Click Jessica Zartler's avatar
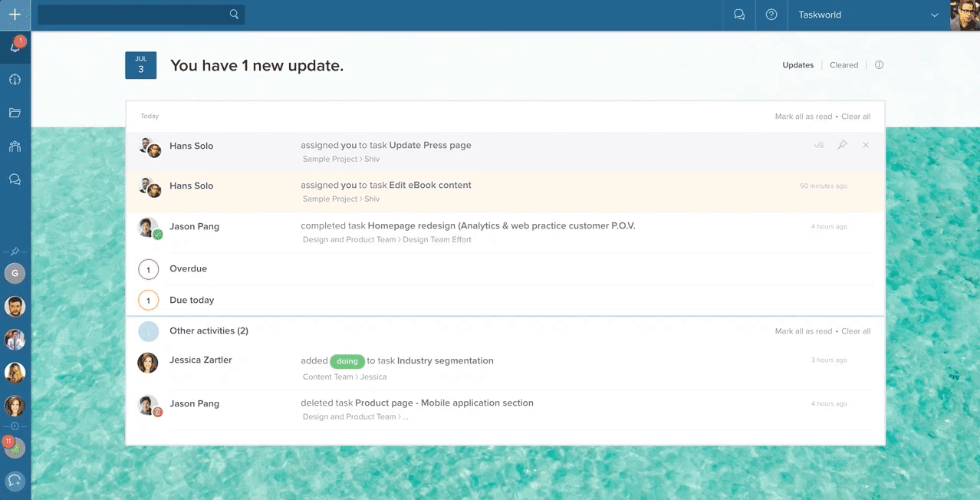The height and width of the screenshot is (500, 980). 148,363
